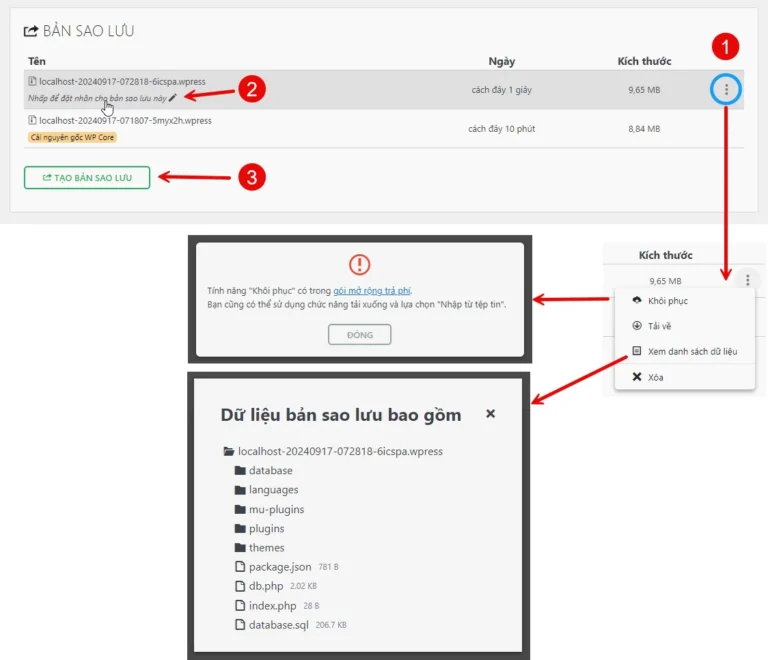Choose Tải về from the context menu

click(659, 326)
